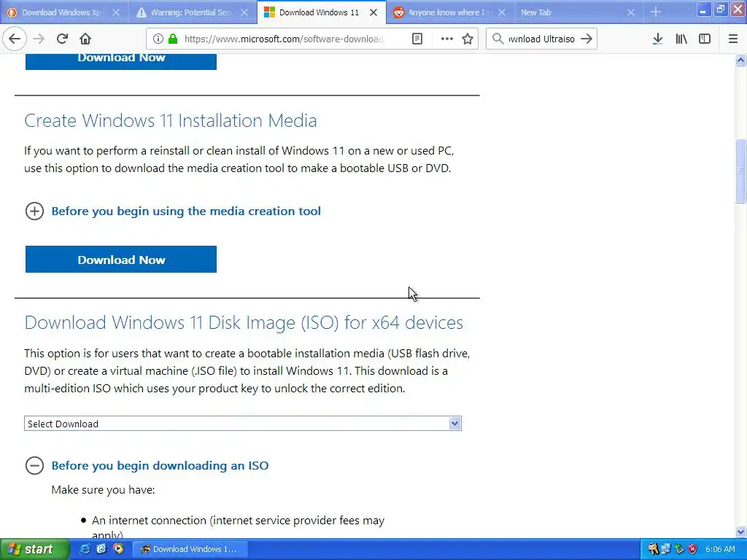
Task: Reload the current page
Action: [x=62, y=39]
